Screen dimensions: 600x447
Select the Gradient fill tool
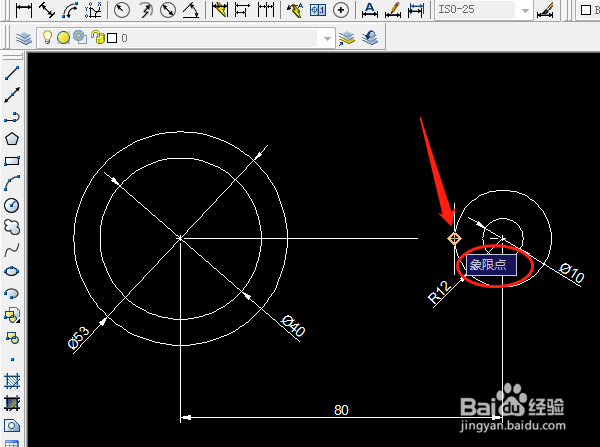coord(12,403)
